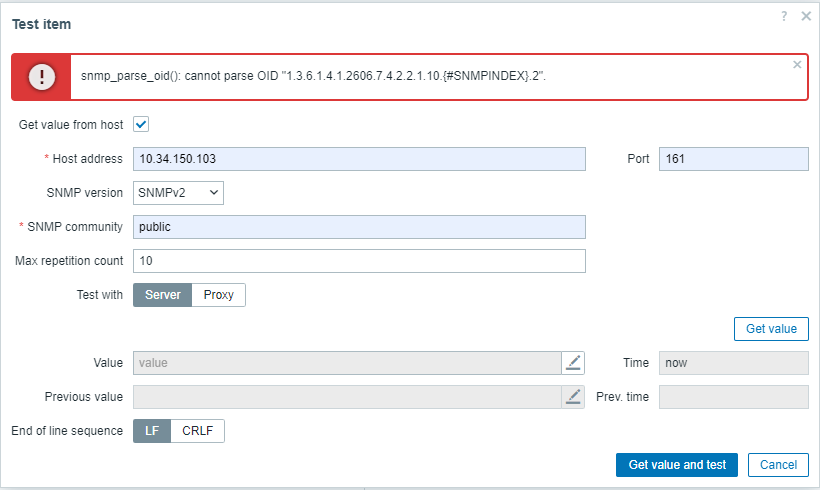820x490 pixels.
Task: Choose LF end of line sequence
Action: (152, 431)
